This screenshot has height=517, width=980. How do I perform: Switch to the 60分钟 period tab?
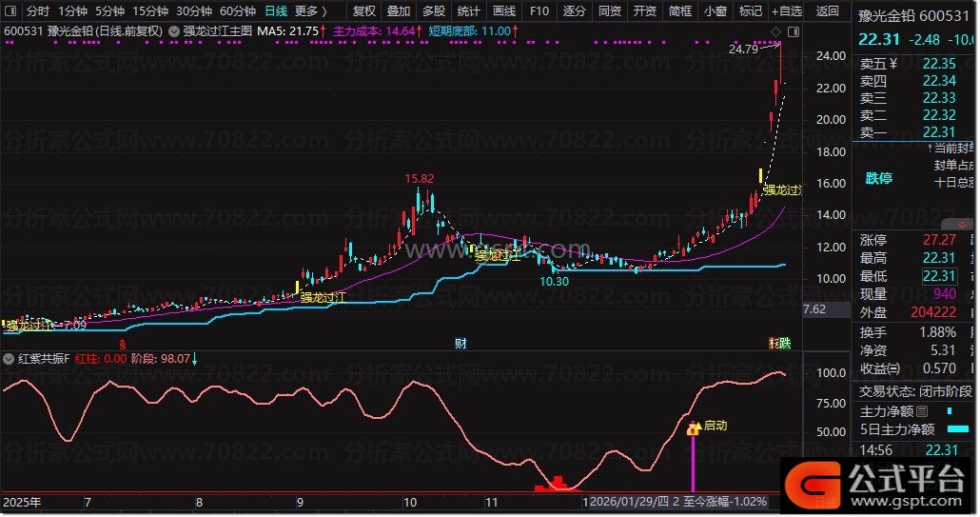point(238,11)
